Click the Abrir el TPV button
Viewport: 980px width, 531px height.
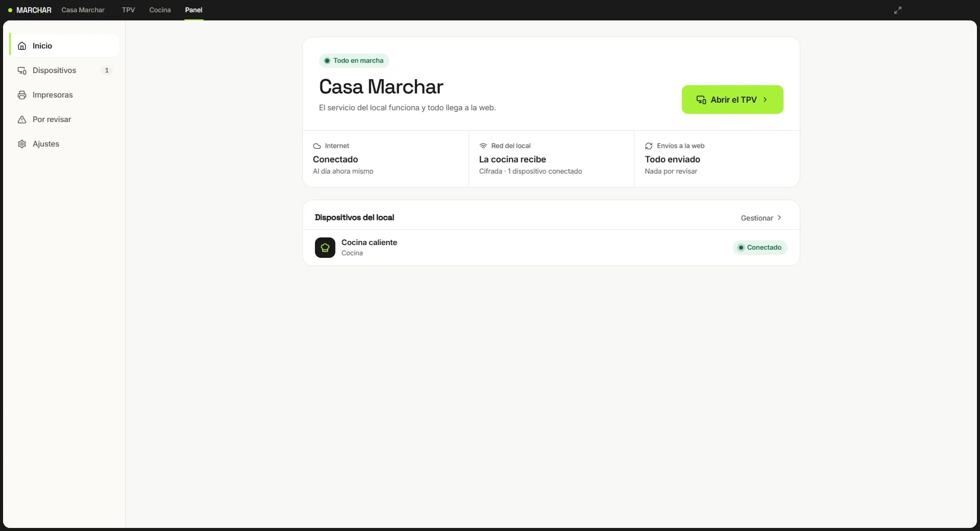(x=732, y=100)
